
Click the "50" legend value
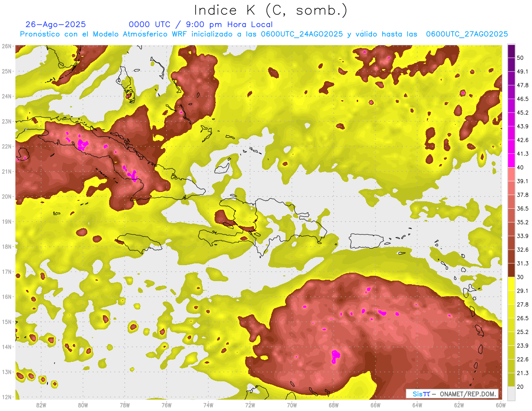520,58
